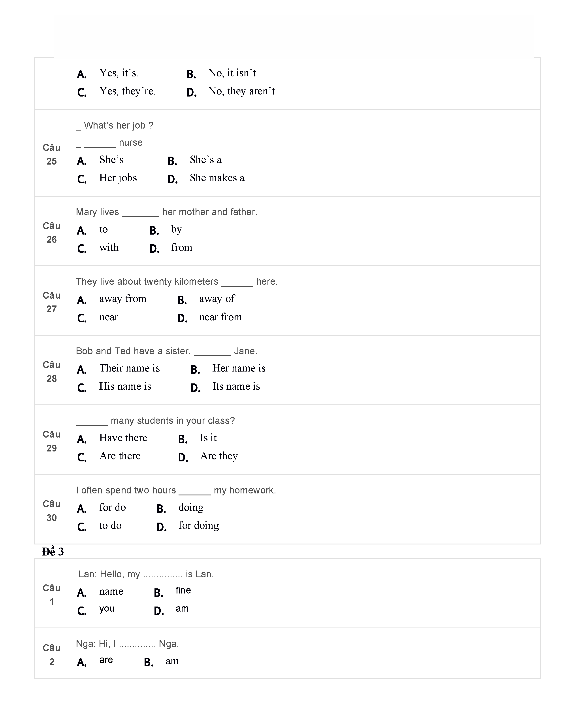Click the "She makes a" answer option
Image resolution: width=563 pixels, height=728 pixels.
point(217,178)
